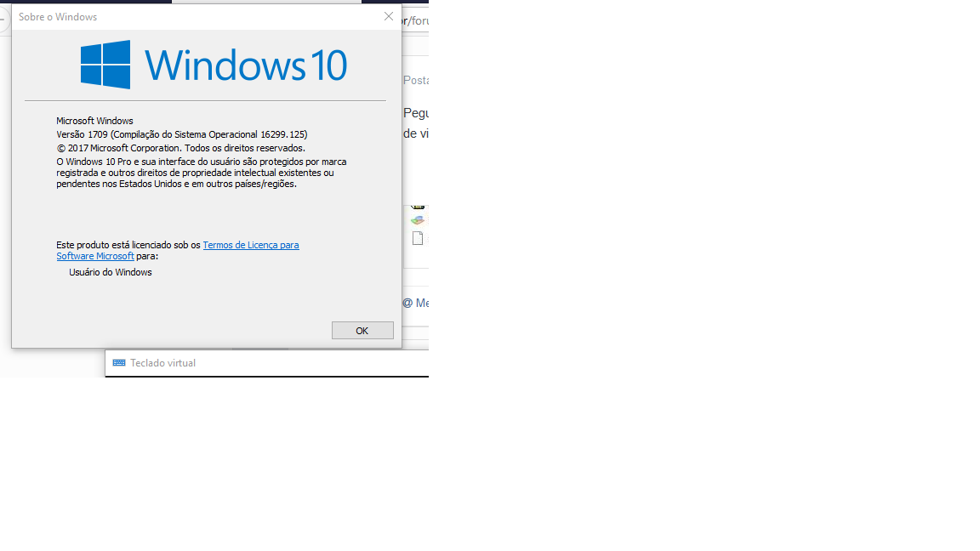980x551 pixels.
Task: Open Termos de Licença para link
Action: (x=251, y=245)
